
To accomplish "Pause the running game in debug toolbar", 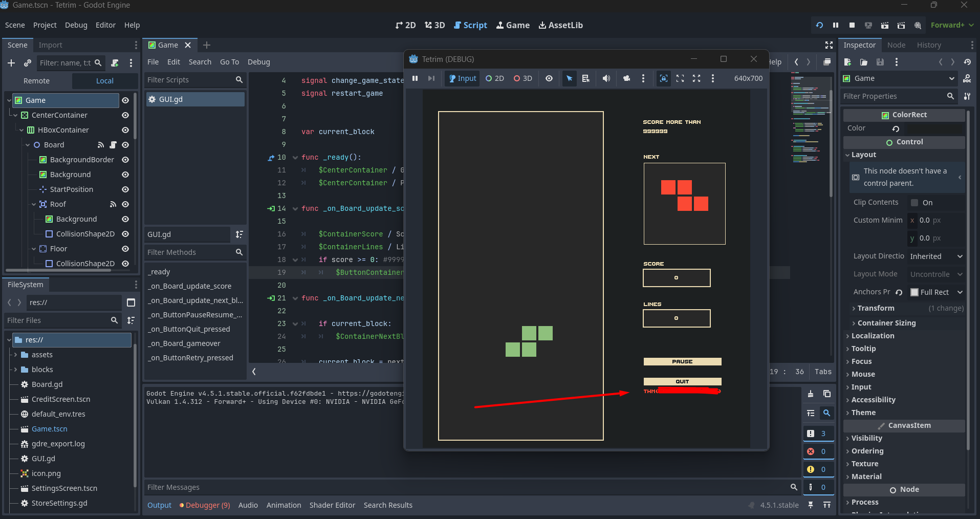I will (415, 78).
